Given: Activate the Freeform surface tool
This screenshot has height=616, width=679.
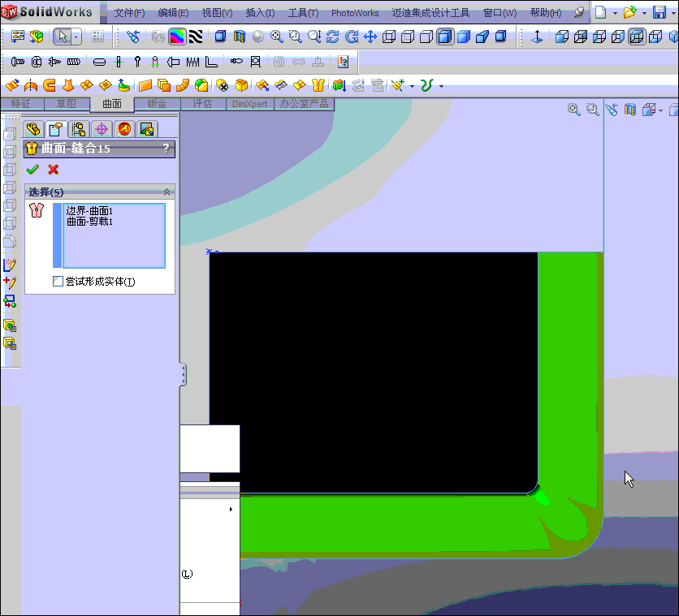Looking at the screenshot, I should [x=123, y=85].
